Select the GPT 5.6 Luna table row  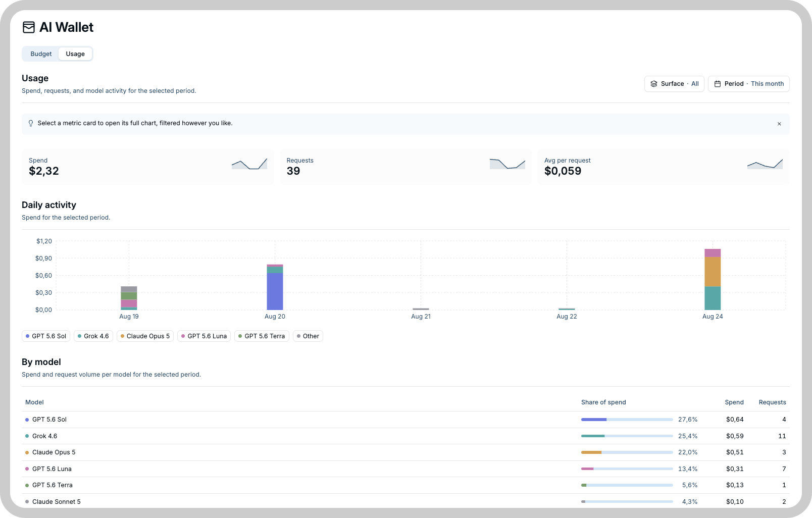(405, 469)
